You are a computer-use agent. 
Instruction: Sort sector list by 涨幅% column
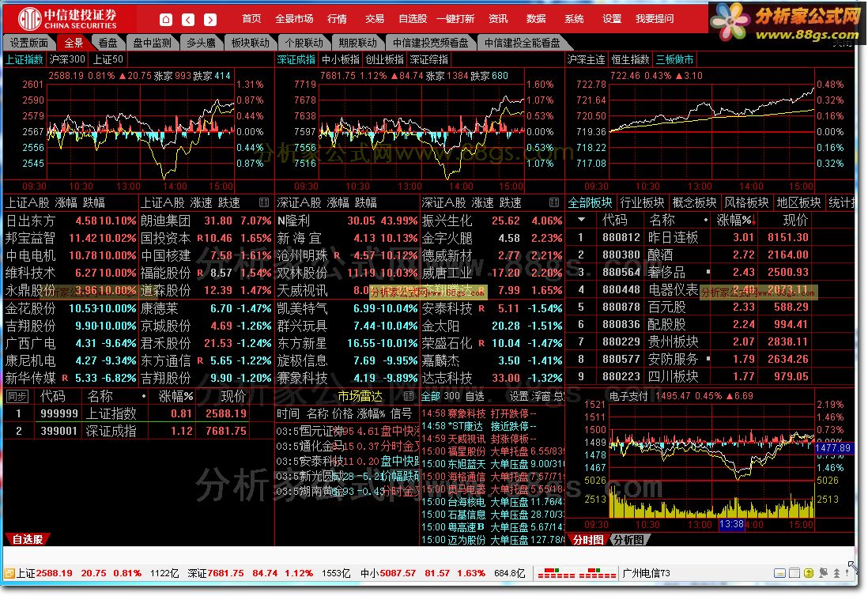point(736,220)
